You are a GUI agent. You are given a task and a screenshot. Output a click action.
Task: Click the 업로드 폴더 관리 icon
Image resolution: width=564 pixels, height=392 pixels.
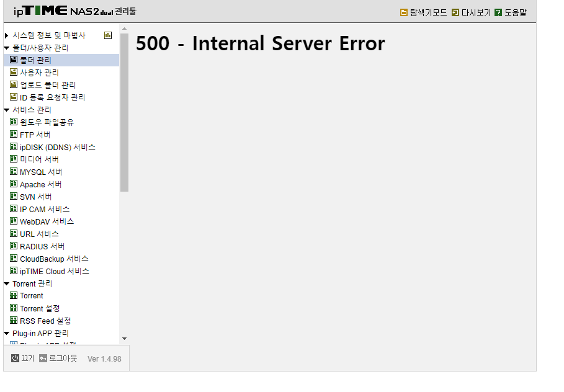point(14,84)
